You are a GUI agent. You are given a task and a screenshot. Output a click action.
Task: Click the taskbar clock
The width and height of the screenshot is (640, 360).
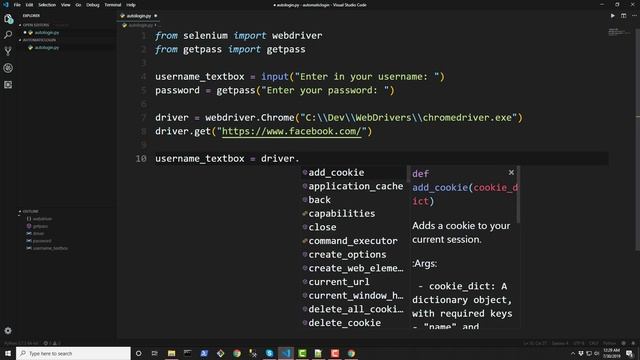(611, 353)
